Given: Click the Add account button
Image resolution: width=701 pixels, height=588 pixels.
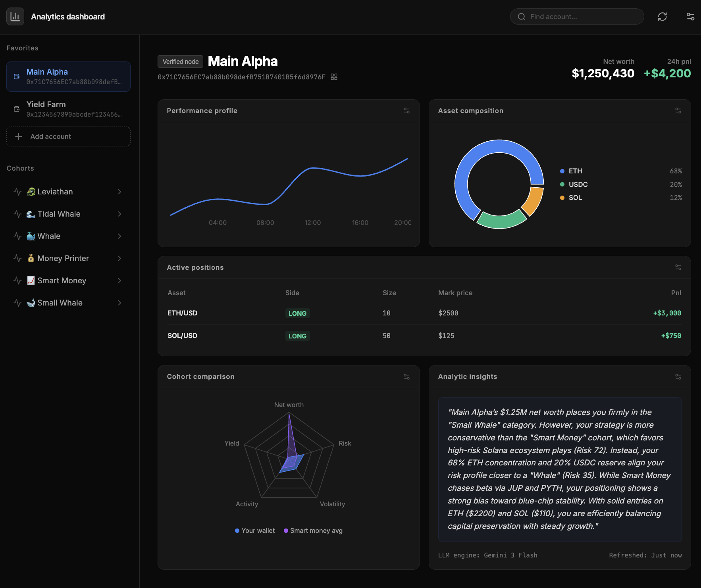Looking at the screenshot, I should 68,136.
